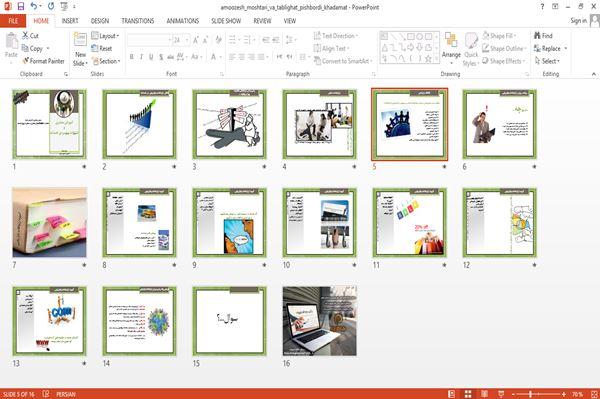This screenshot has width=600, height=399.
Task: Switch to the INSERT tab
Action: pos(70,21)
